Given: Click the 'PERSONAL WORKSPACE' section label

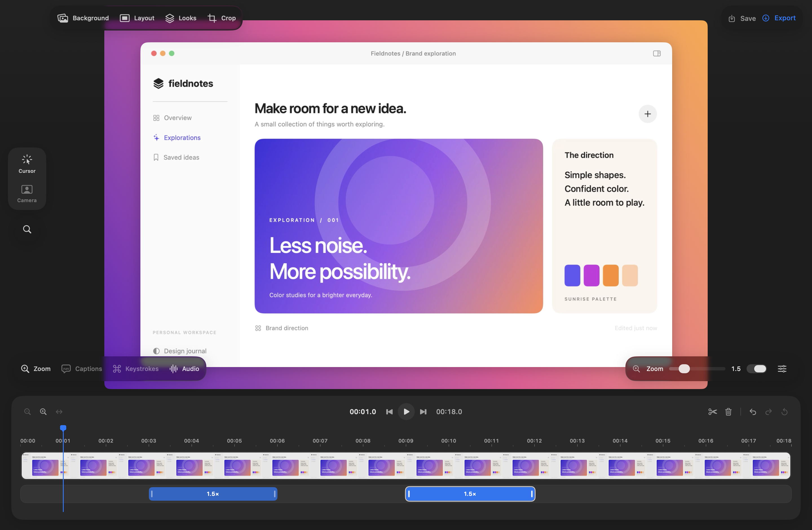Looking at the screenshot, I should click(184, 333).
